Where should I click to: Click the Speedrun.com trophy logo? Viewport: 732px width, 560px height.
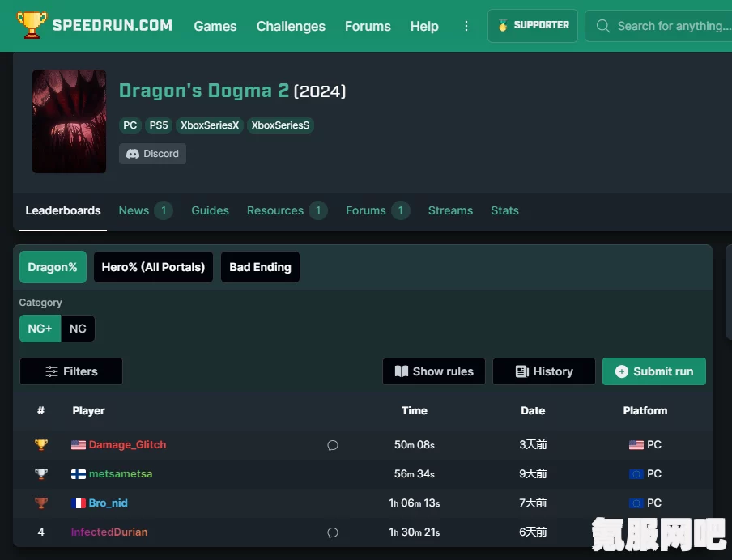point(32,25)
